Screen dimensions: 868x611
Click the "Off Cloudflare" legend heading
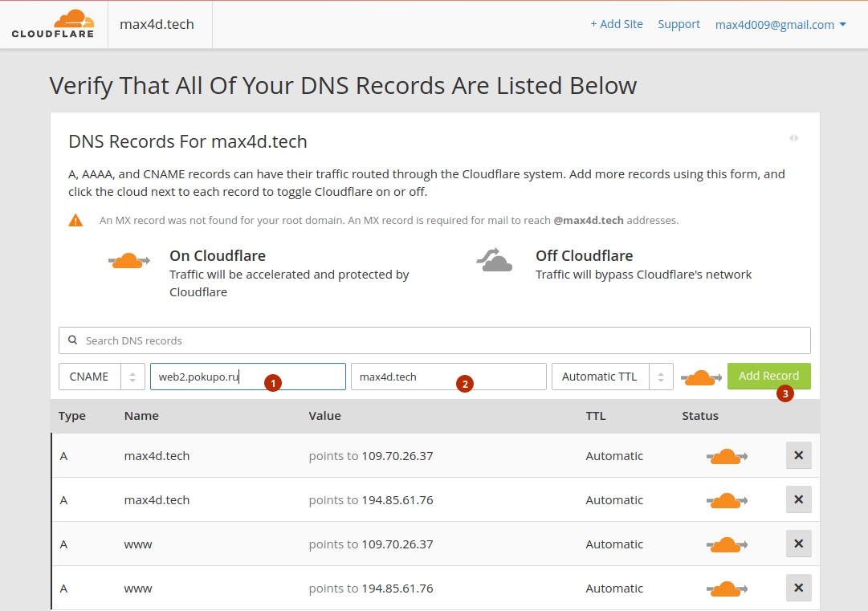pyautogui.click(x=584, y=255)
